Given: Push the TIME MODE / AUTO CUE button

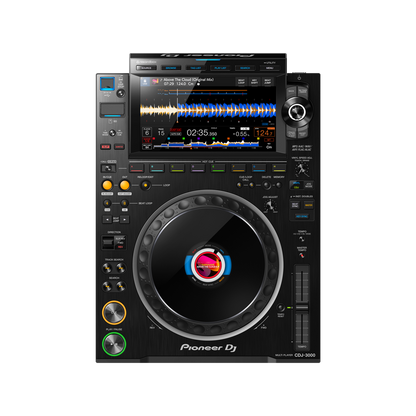Looking at the screenshot, I should 112,133.
